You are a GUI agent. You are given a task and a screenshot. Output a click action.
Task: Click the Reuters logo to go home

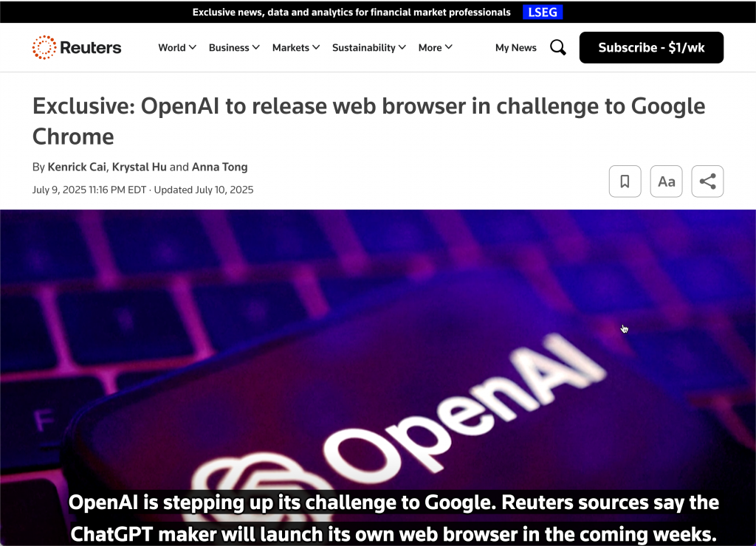click(77, 48)
